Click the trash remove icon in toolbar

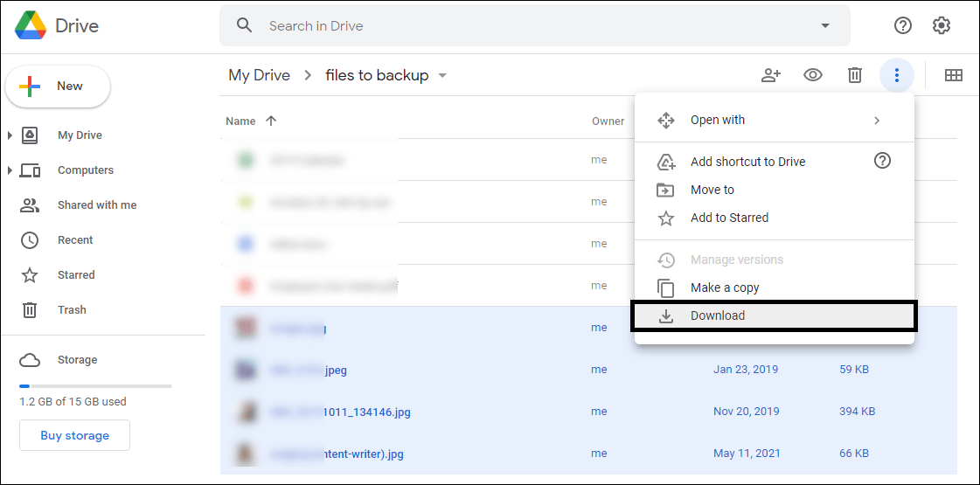click(855, 75)
